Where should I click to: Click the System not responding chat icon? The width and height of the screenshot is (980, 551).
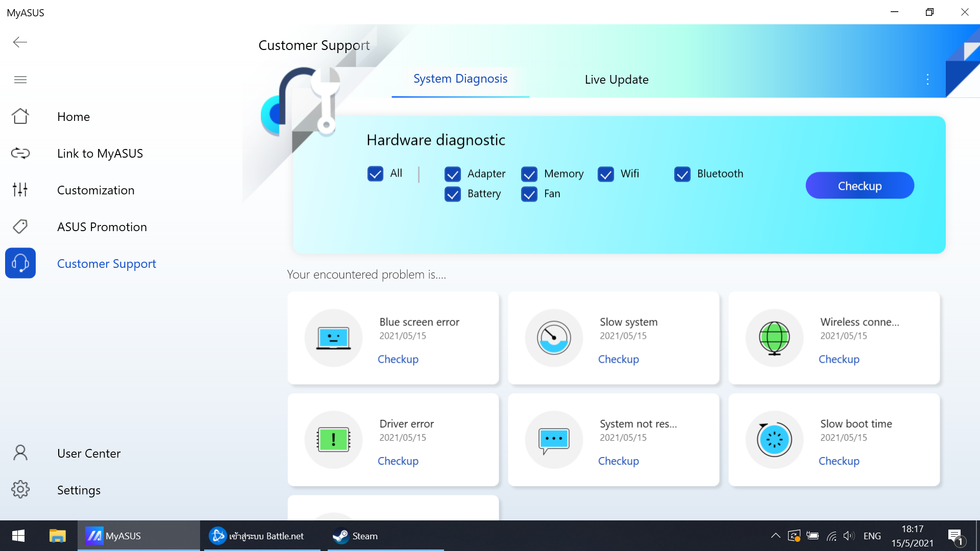[x=554, y=439]
